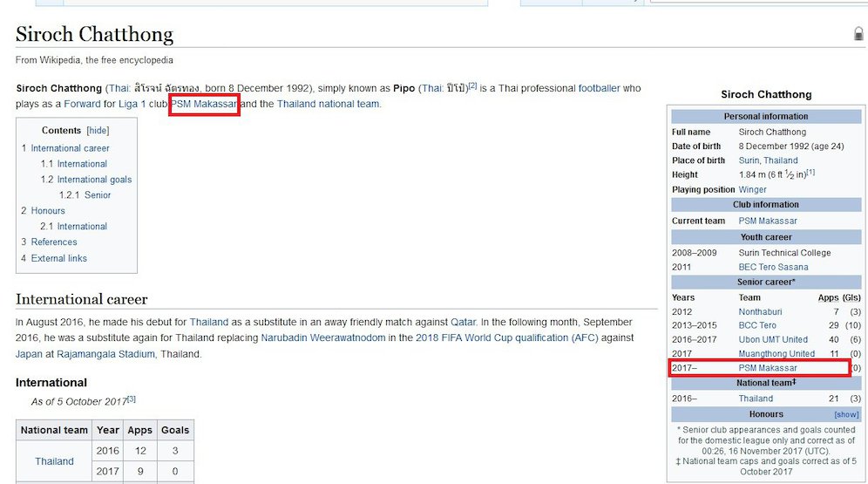Click the Goals column header
The height and width of the screenshot is (484, 868).
point(175,430)
